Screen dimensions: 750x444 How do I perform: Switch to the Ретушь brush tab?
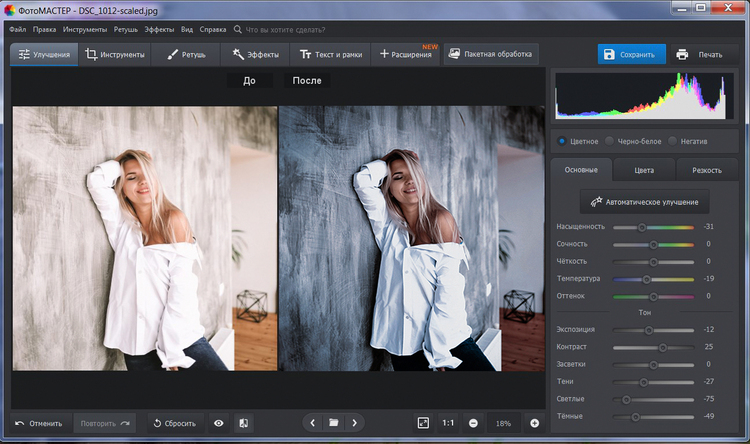click(186, 55)
